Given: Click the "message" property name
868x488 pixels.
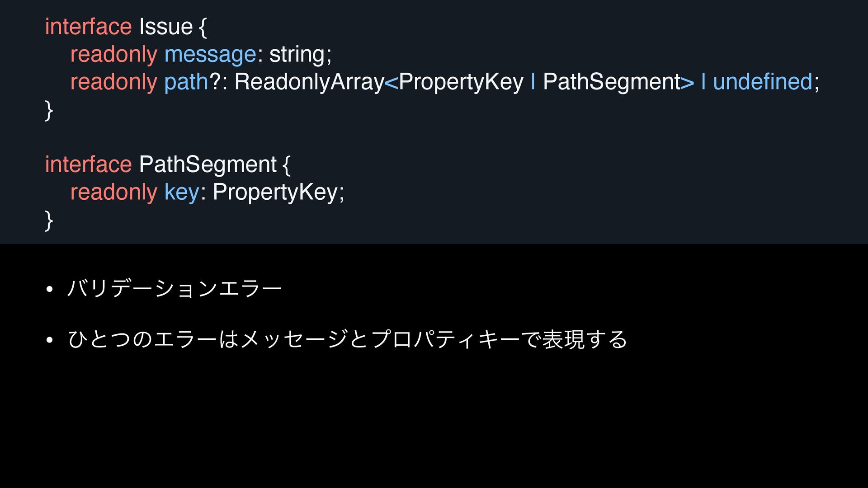Looking at the screenshot, I should (210, 55).
